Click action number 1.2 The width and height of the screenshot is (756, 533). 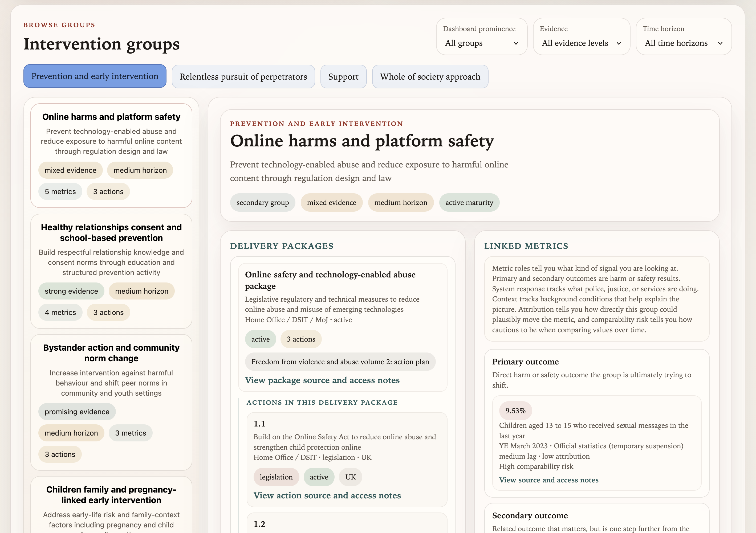coord(259,524)
